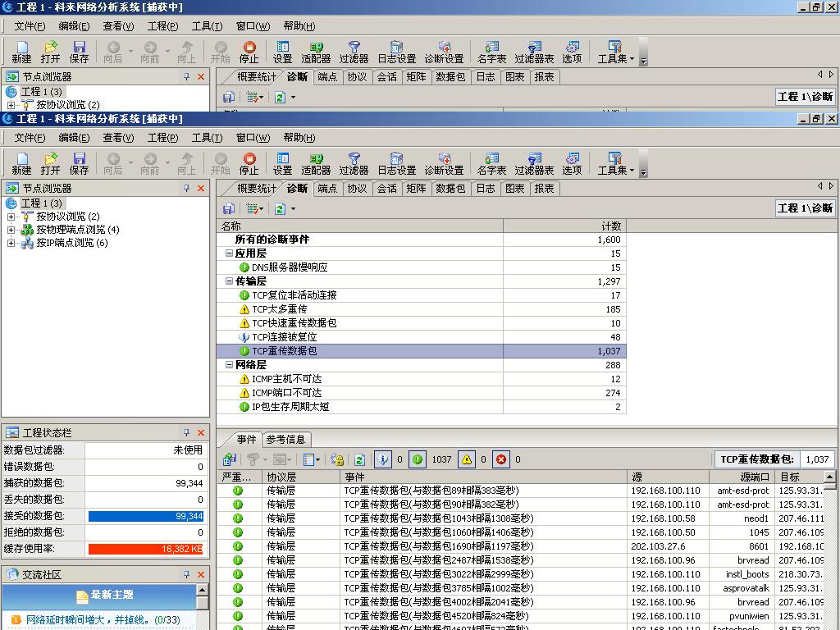Click the red 缓存使用率 usage bar
The image size is (840, 630).
145,549
